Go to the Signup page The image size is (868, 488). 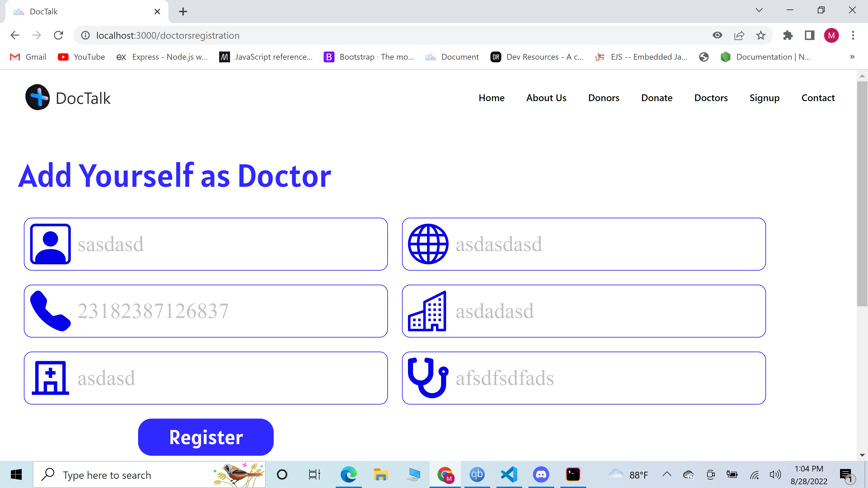(x=765, y=98)
